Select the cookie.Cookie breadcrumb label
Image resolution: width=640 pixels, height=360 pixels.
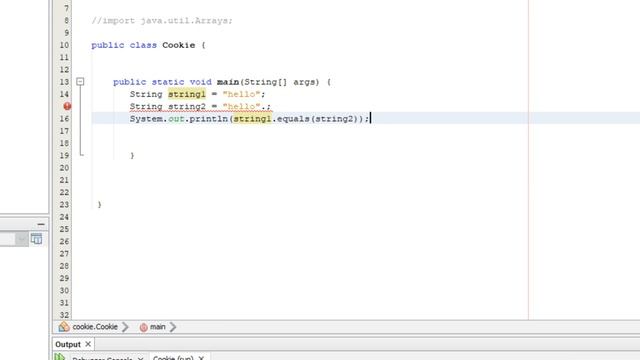95,327
